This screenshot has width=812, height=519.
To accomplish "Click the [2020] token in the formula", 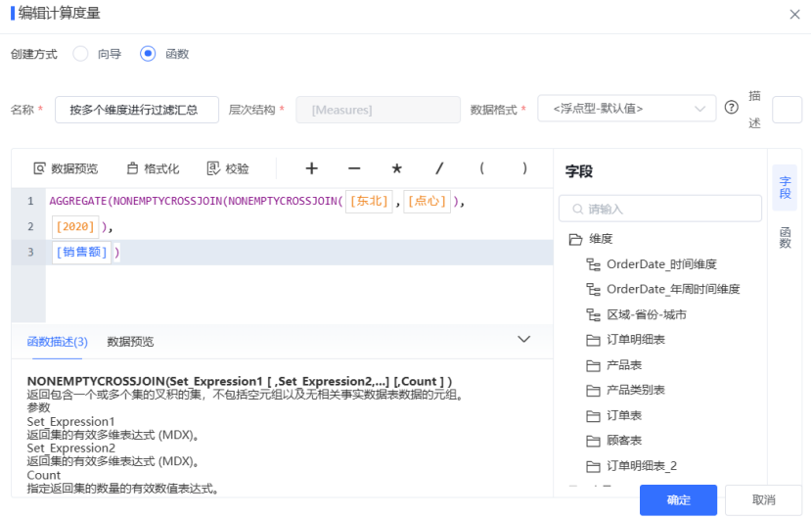I will point(75,226).
